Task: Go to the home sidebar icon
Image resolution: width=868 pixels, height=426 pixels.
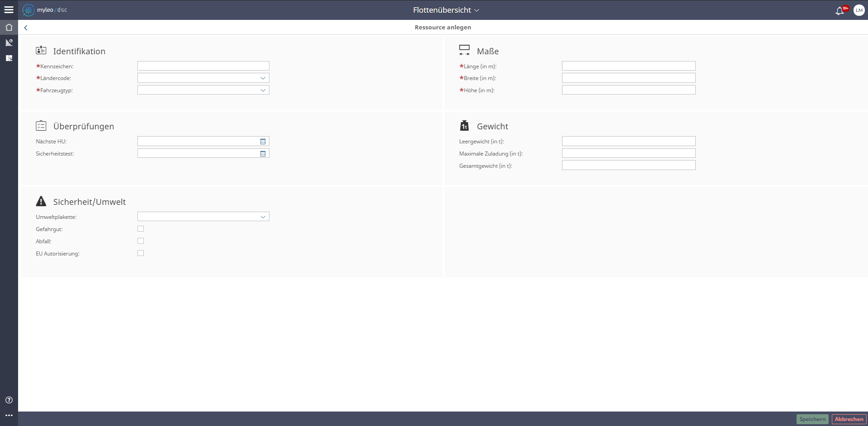Action: pyautogui.click(x=9, y=27)
